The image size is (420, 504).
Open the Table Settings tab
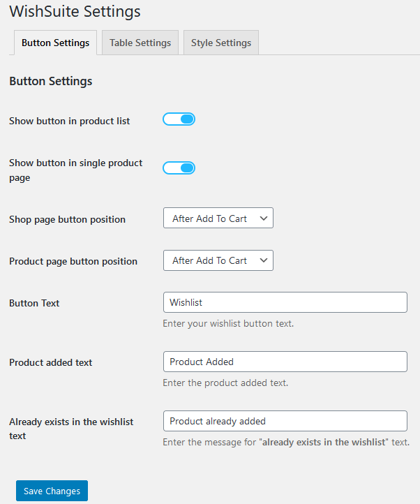click(x=140, y=43)
